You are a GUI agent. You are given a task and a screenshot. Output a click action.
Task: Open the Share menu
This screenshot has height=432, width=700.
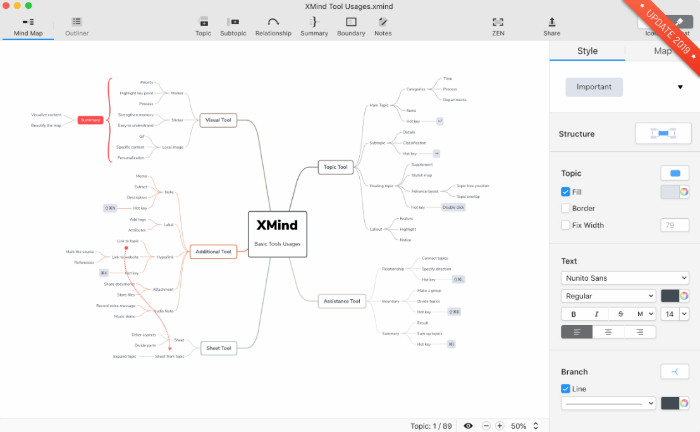(552, 27)
